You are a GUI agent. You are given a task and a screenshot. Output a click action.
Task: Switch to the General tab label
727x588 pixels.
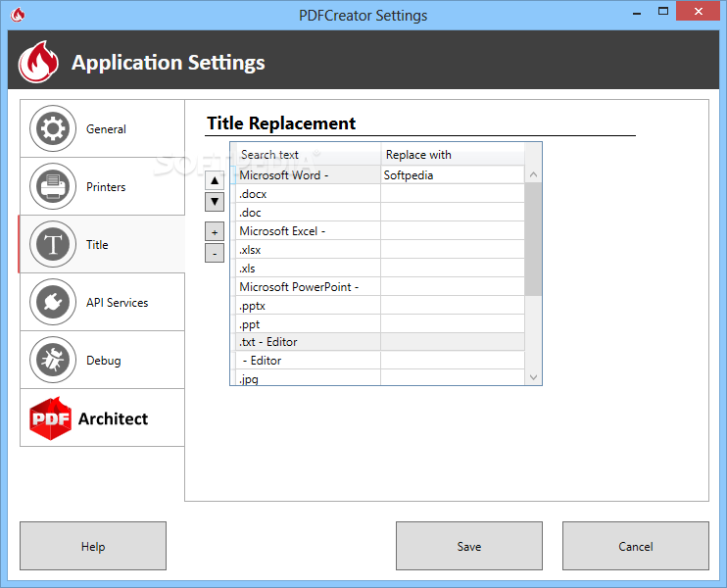106,129
